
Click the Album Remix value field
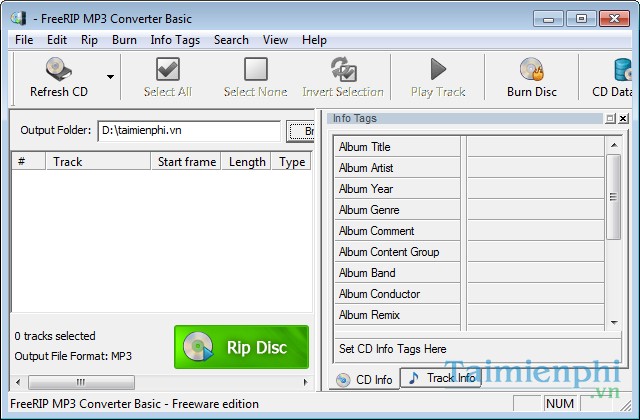pos(536,315)
